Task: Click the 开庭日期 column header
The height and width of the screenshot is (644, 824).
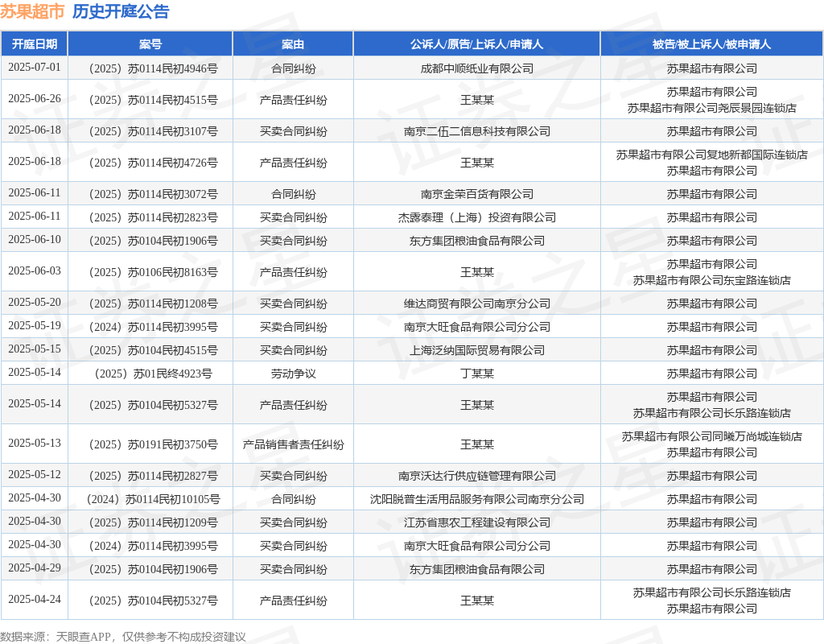Action: coord(34,44)
